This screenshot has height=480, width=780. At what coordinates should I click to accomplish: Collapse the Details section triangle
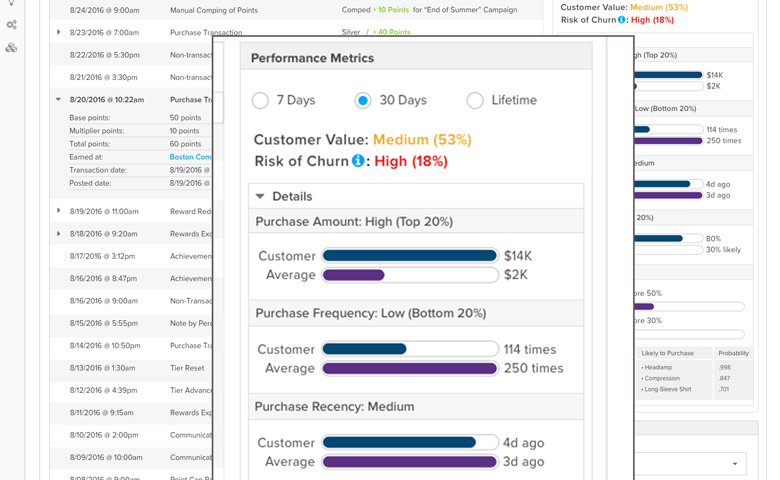point(261,197)
